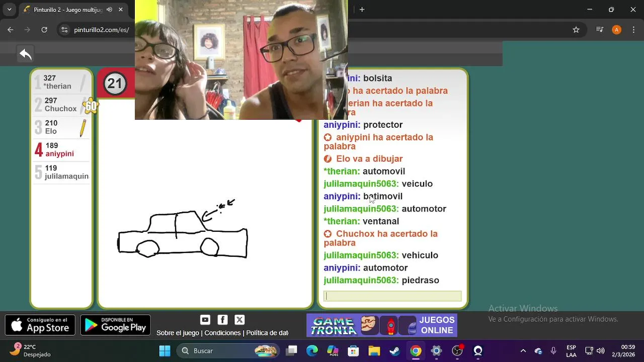Open Settings gear on the taskbar
The width and height of the screenshot is (644, 362).
(436, 351)
